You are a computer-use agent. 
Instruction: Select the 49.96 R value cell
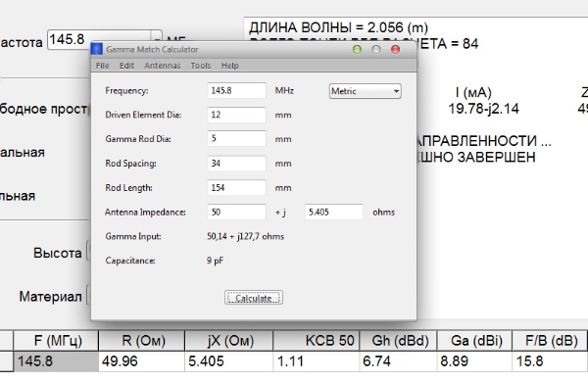point(141,361)
